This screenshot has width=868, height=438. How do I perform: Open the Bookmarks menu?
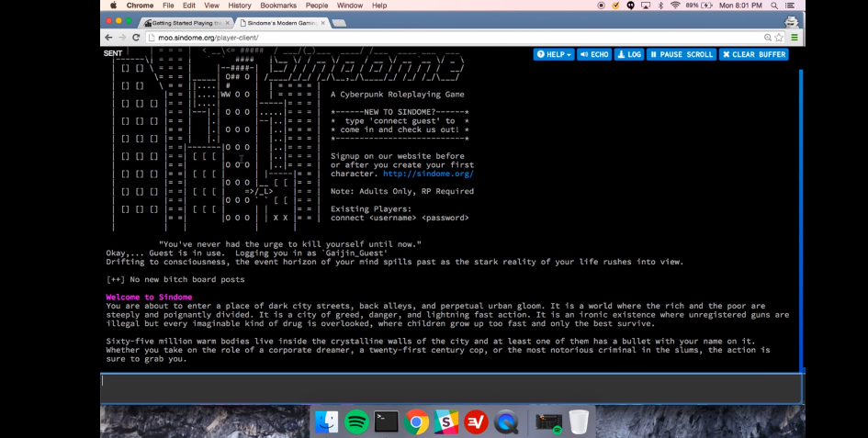tap(278, 6)
